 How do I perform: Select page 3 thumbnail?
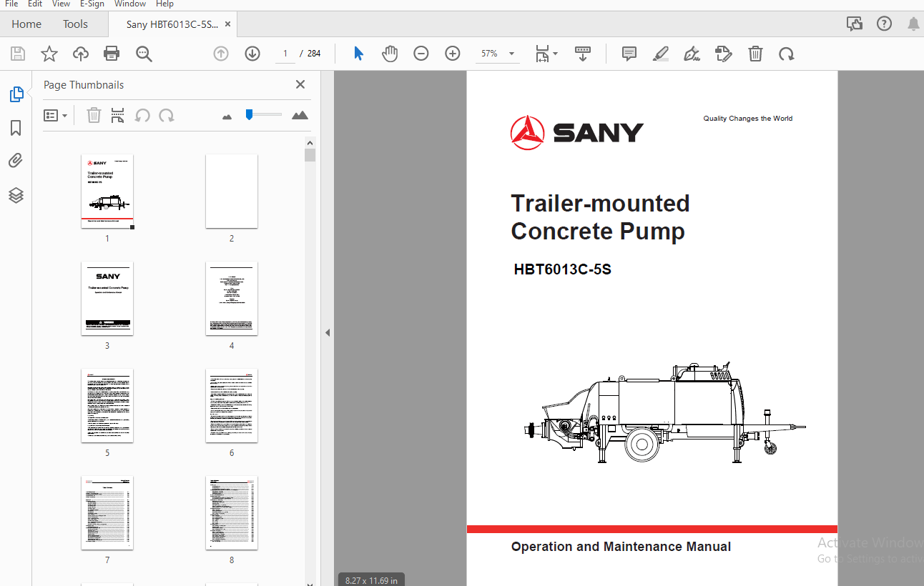(x=107, y=299)
